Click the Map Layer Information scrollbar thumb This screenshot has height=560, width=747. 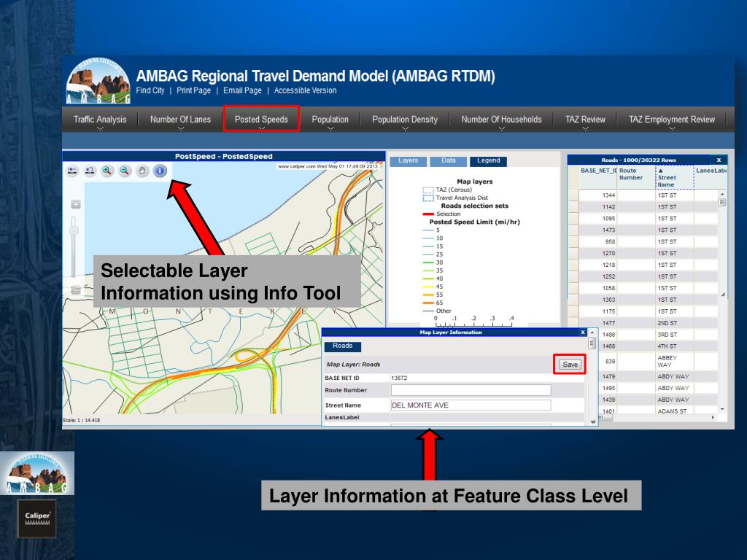(x=592, y=343)
